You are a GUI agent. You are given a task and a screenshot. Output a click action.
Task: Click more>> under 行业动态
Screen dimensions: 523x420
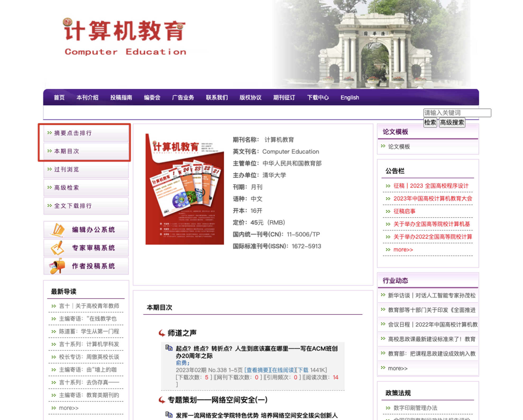point(397,368)
